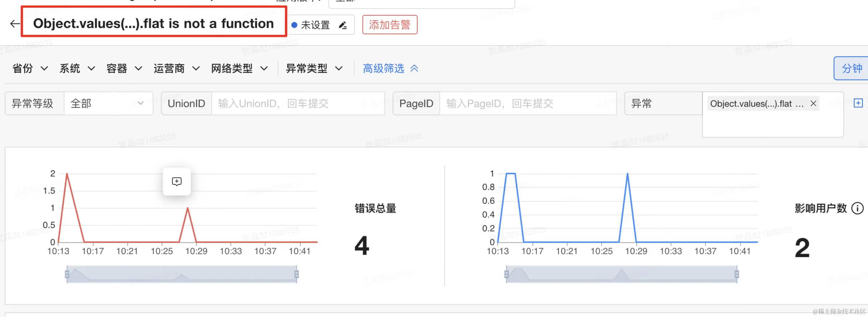Toggle the 高级筛选 advanced filter link
868x317 pixels.
(383, 68)
